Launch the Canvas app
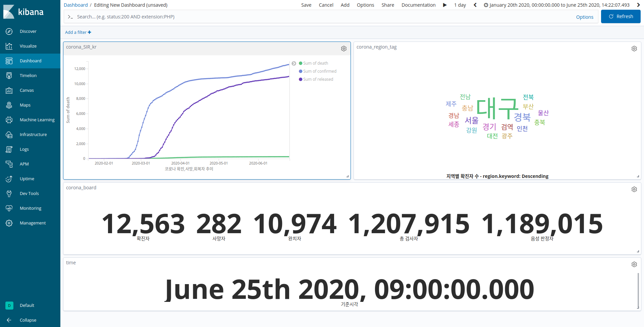This screenshot has height=327, width=644. (x=27, y=90)
